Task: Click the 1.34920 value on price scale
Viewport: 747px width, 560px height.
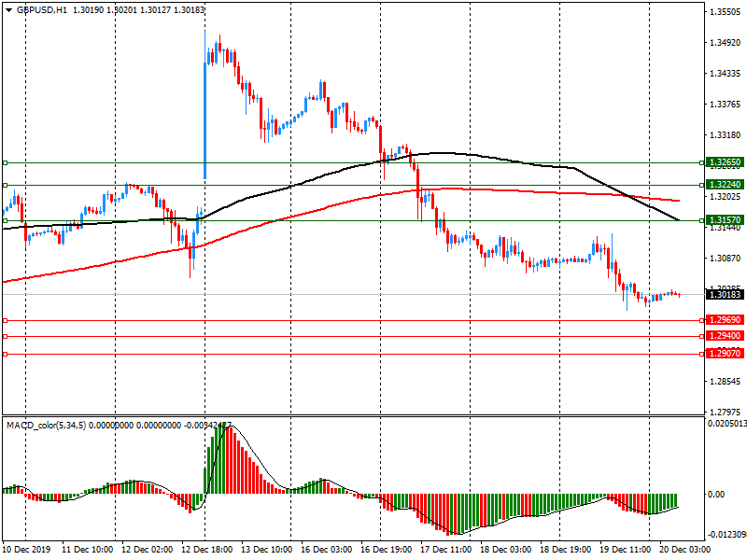Action: click(725, 42)
